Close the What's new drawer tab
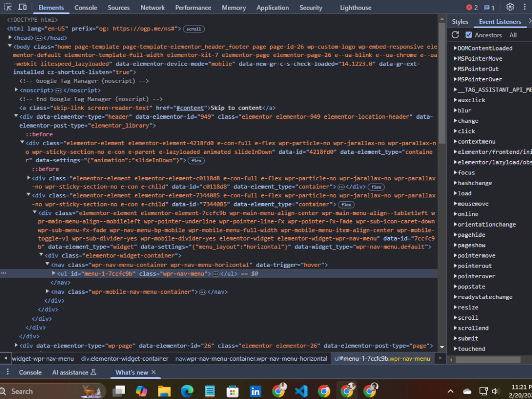The image size is (532, 399). pyautogui.click(x=153, y=372)
